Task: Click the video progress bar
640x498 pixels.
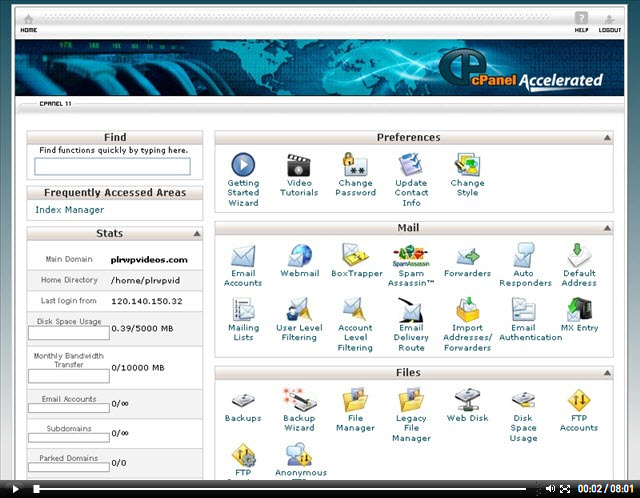Action: [281, 489]
